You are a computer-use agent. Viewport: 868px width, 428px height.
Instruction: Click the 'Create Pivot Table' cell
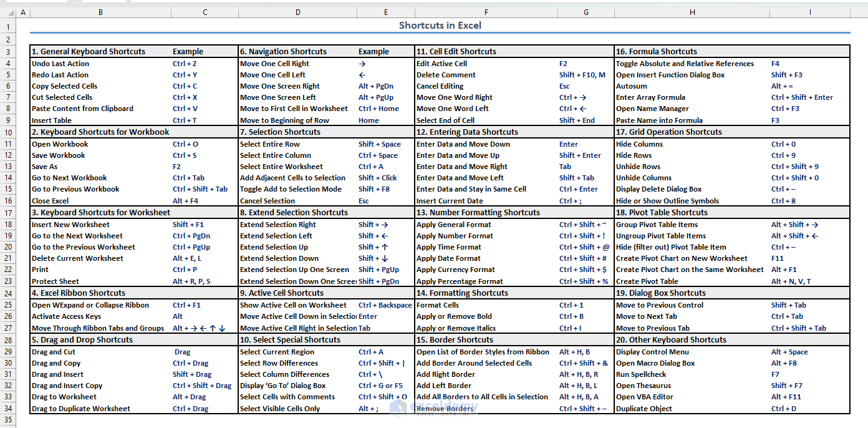692,281
